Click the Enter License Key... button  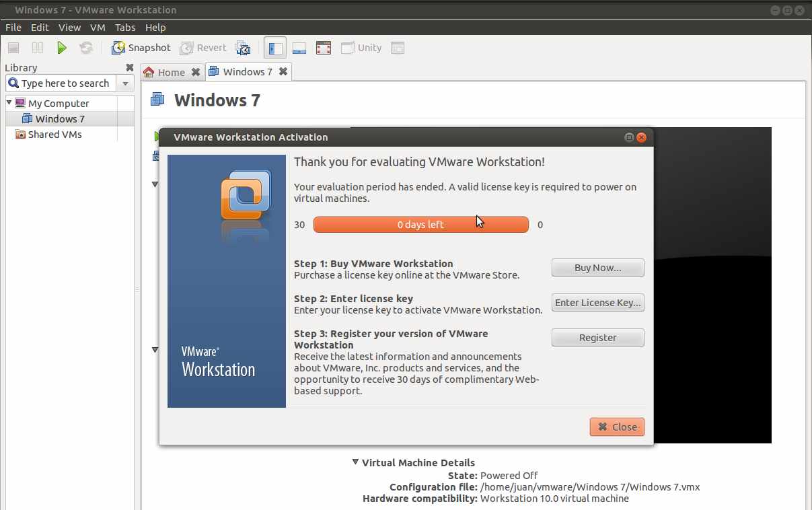pyautogui.click(x=598, y=303)
